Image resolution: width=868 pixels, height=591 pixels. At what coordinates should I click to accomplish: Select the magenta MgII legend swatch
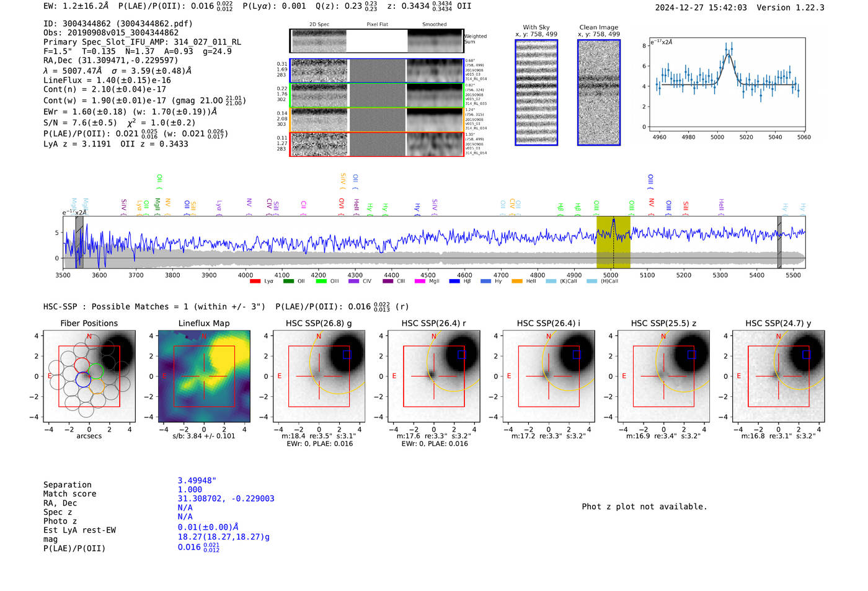(x=420, y=282)
